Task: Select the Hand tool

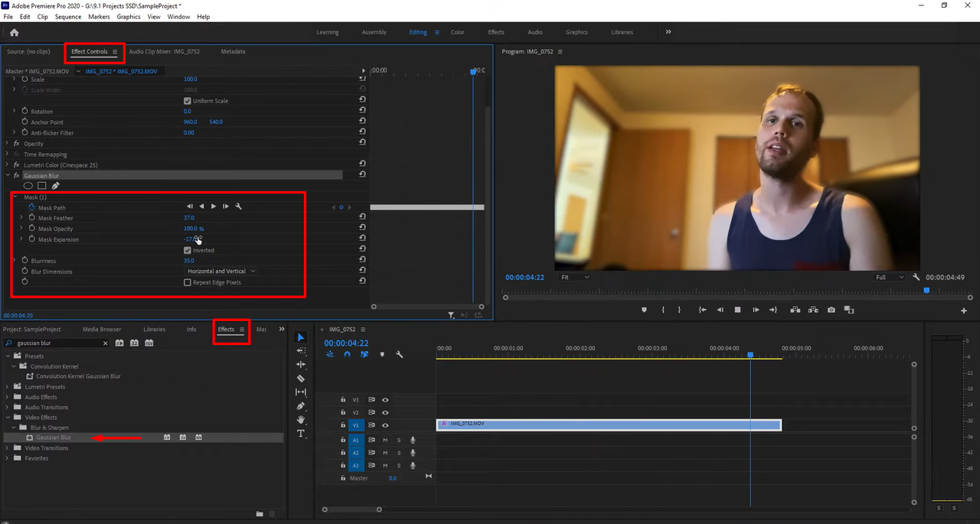Action: [301, 420]
